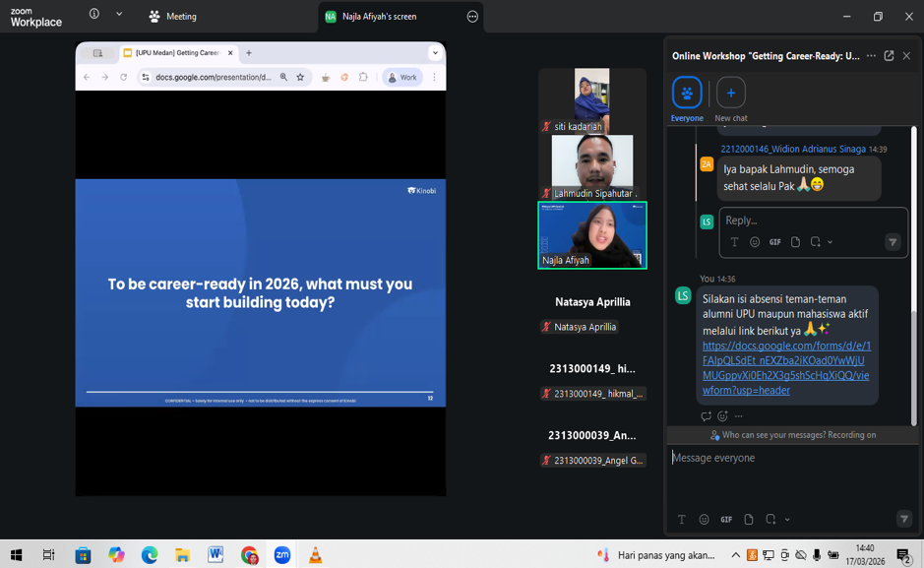Pop out the chat panel window
This screenshot has width=924, height=568.
[889, 56]
